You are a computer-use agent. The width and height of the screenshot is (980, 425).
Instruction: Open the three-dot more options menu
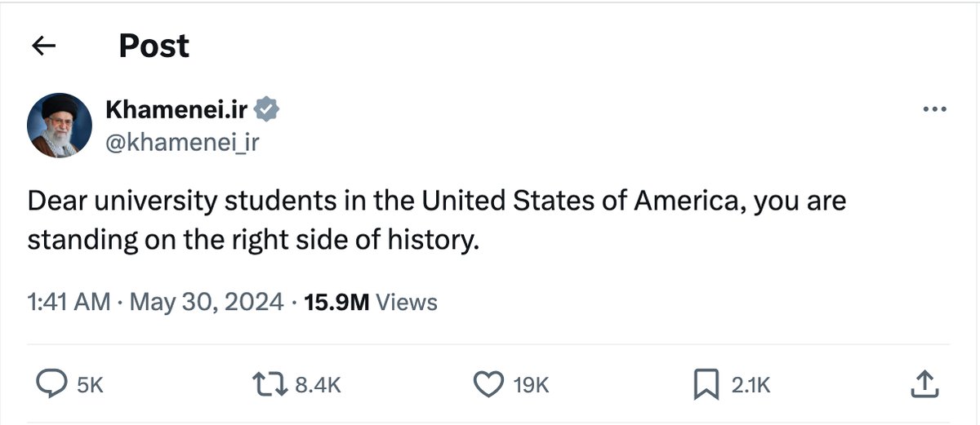pos(934,109)
